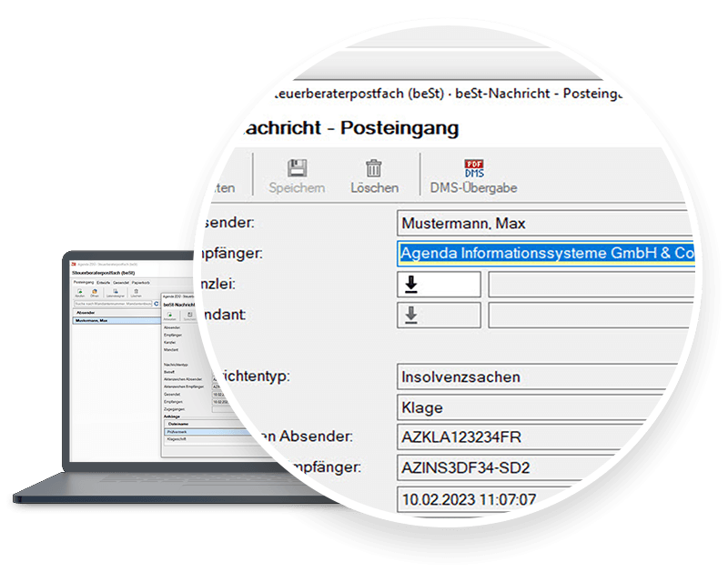The width and height of the screenshot is (728, 582).
Task: Click the refresh icon next to the search field
Action: pyautogui.click(x=156, y=303)
